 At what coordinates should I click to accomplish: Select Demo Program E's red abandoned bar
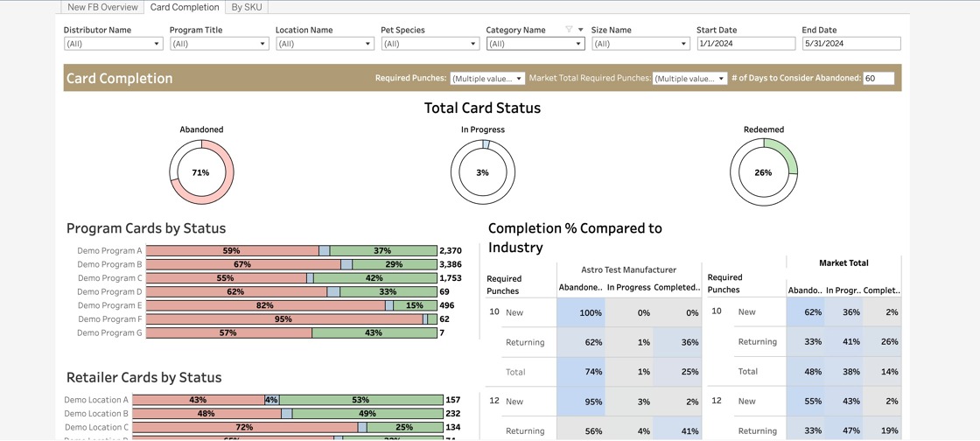point(265,306)
